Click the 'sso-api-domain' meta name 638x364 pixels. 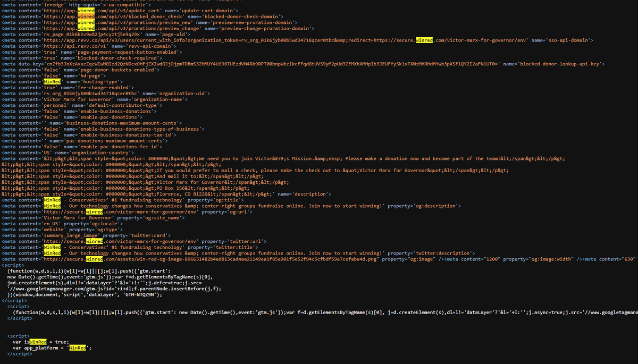point(569,40)
